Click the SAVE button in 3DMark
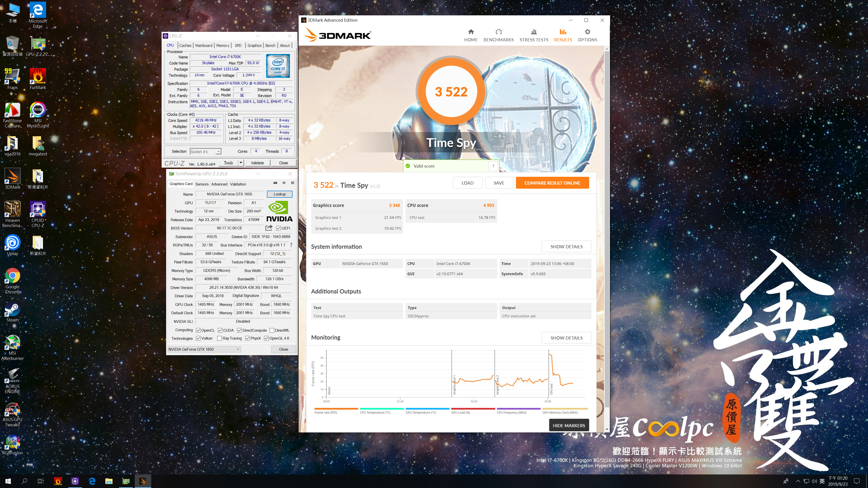 coord(499,183)
